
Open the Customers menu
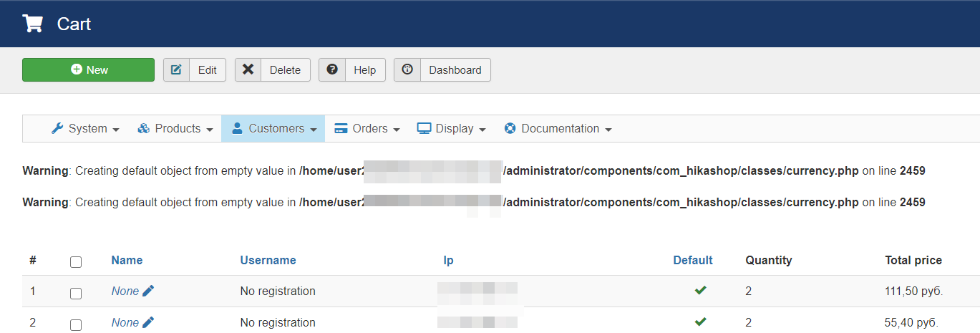pos(274,129)
